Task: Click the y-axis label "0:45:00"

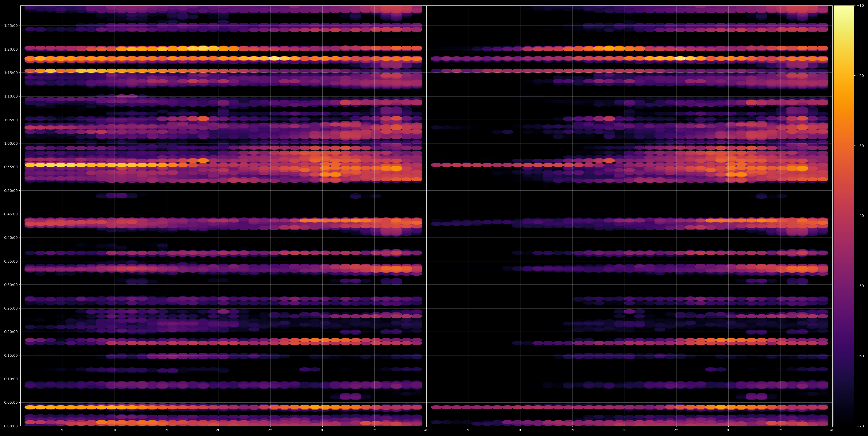Action: pos(11,214)
